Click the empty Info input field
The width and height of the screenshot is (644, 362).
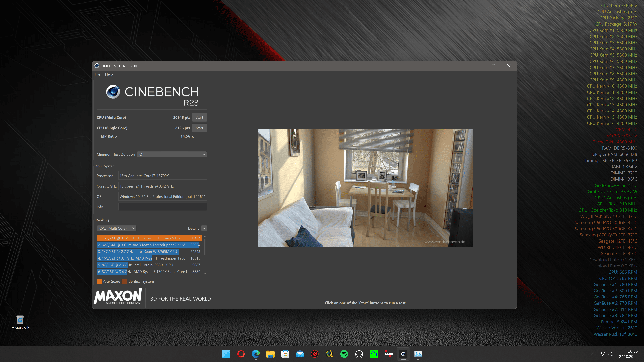point(163,207)
